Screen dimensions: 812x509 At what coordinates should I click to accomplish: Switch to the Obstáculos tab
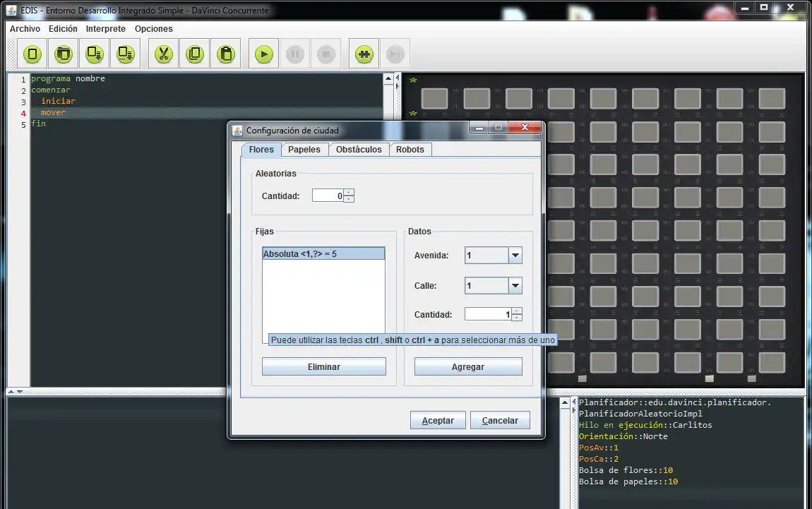tap(359, 150)
